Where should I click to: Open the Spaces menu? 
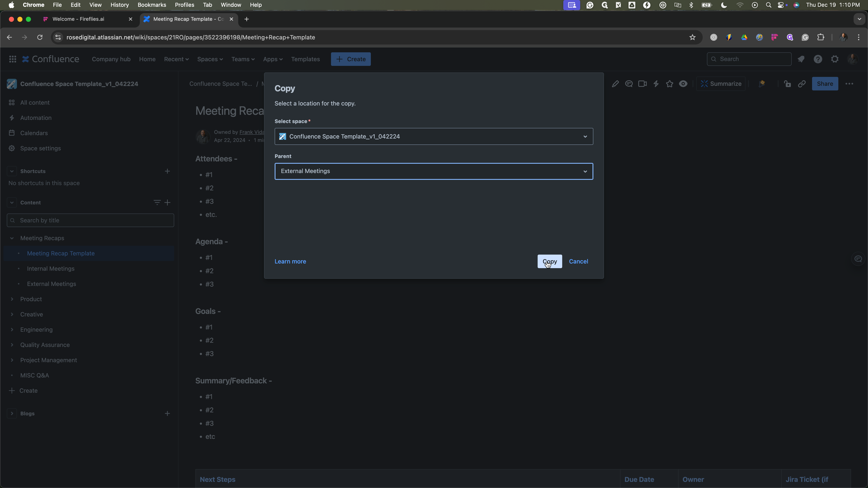[x=210, y=59]
